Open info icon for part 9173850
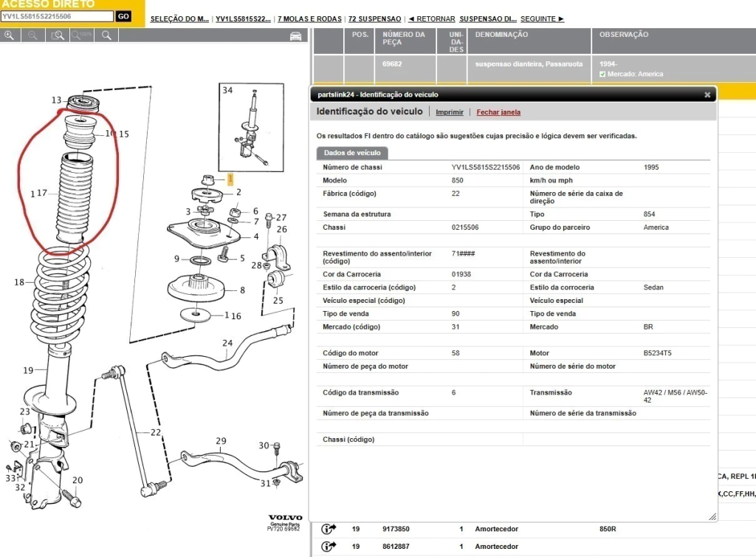756x557 pixels. [x=329, y=529]
